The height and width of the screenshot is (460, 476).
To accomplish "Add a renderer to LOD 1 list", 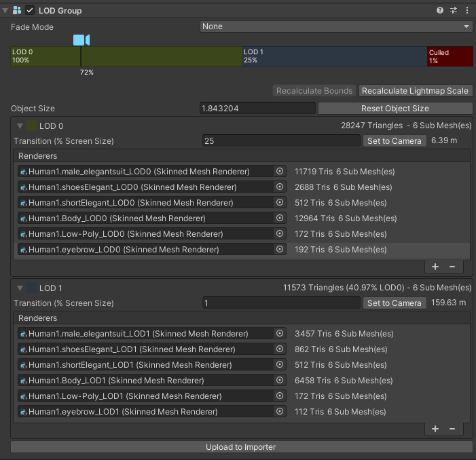I will coord(435,428).
